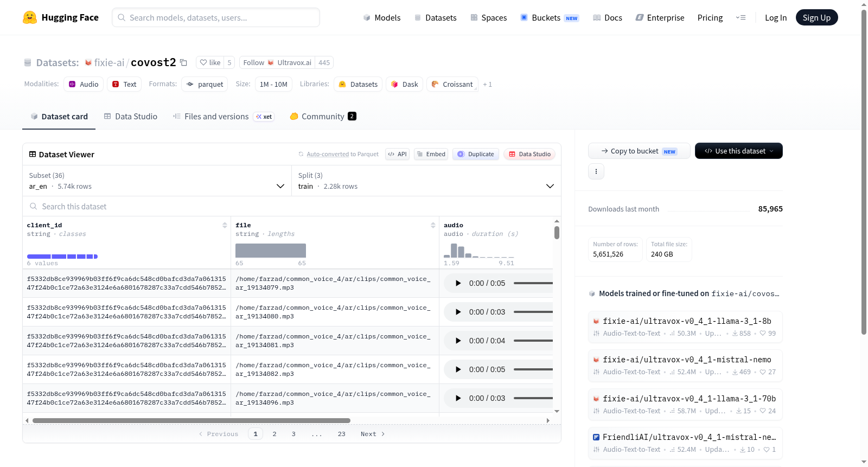This screenshot has width=868, height=467.
Task: Click the heart like button
Action: pos(210,62)
